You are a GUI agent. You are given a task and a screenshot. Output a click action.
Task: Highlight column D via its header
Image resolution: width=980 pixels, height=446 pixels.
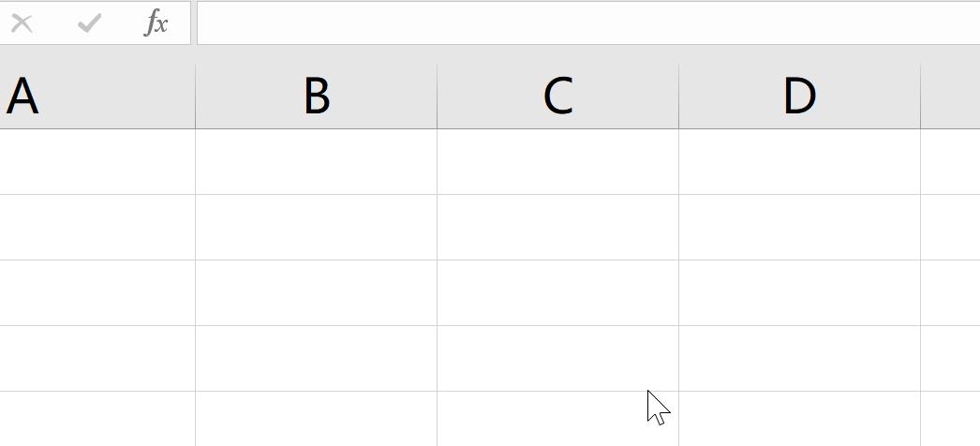(799, 96)
